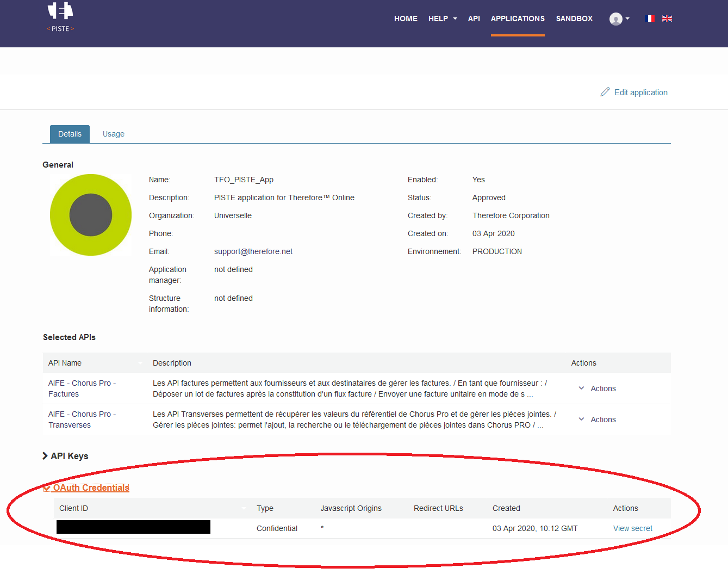Click the green circular application logo
The image size is (728, 574).
pos(91,215)
